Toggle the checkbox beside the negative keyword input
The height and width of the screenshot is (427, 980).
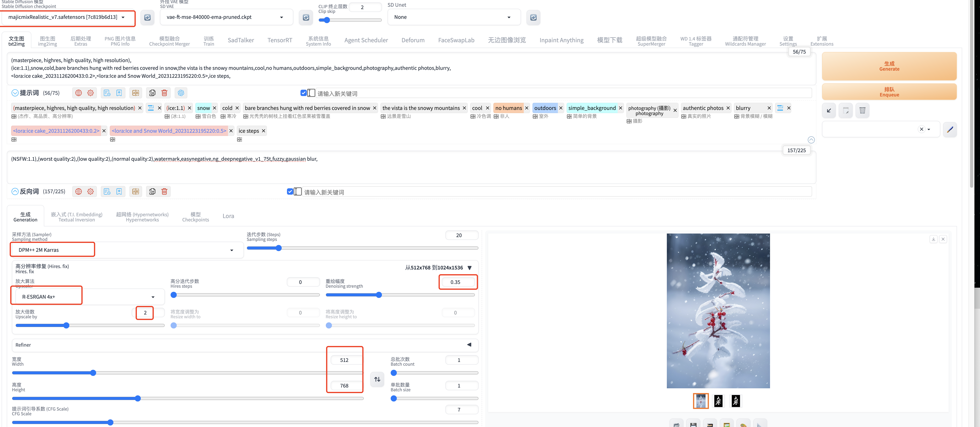coord(290,191)
